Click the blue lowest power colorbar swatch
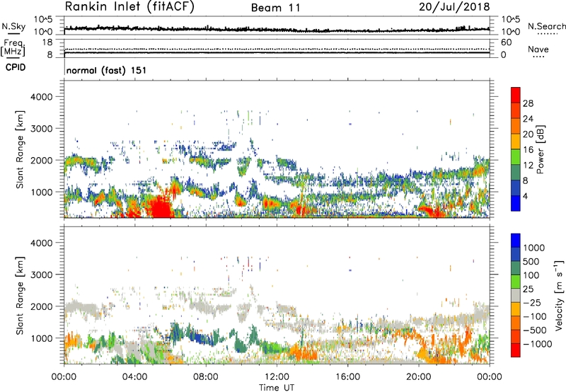 (516, 203)
